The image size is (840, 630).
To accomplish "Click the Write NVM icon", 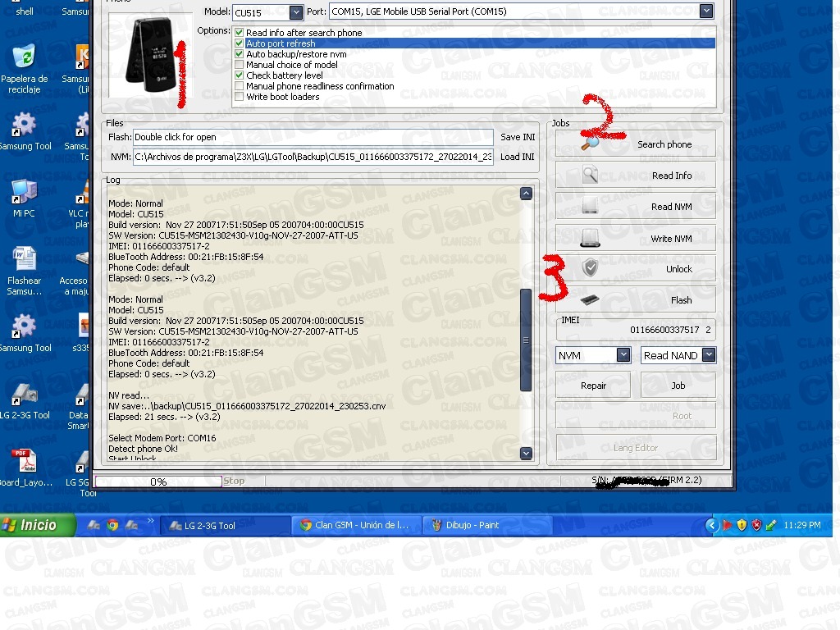I will pos(590,238).
